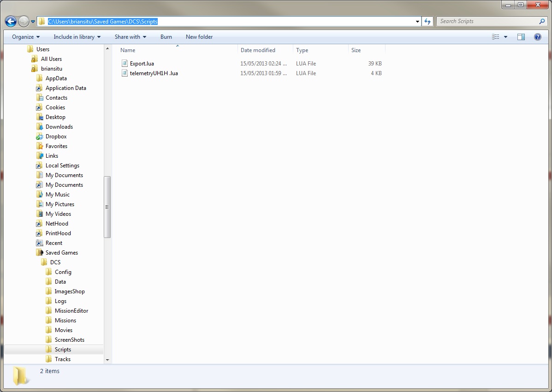
Task: Select Users in the folder tree
Action: 43,49
